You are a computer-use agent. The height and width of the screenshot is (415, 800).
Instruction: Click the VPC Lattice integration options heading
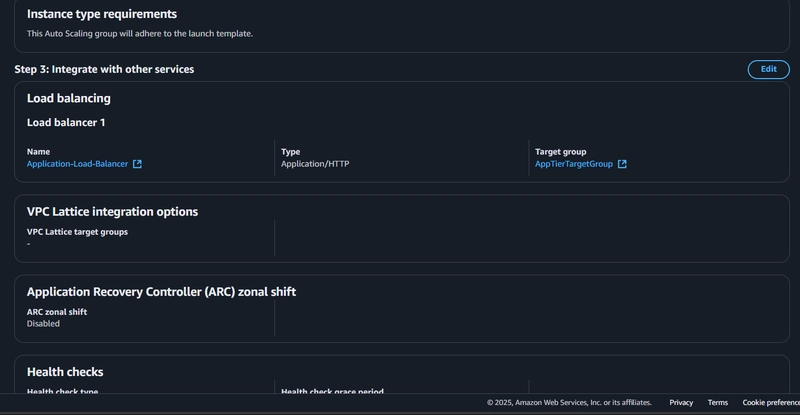[x=112, y=211]
